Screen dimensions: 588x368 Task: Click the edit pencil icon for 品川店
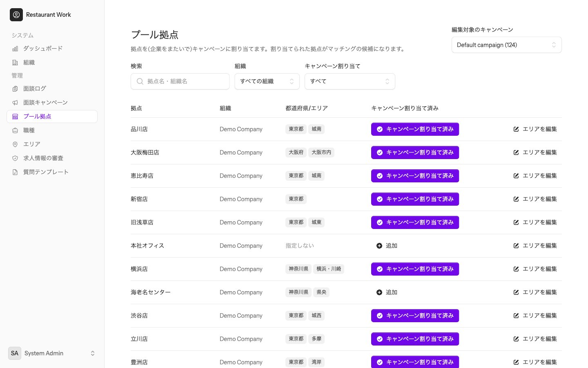pyautogui.click(x=516, y=129)
